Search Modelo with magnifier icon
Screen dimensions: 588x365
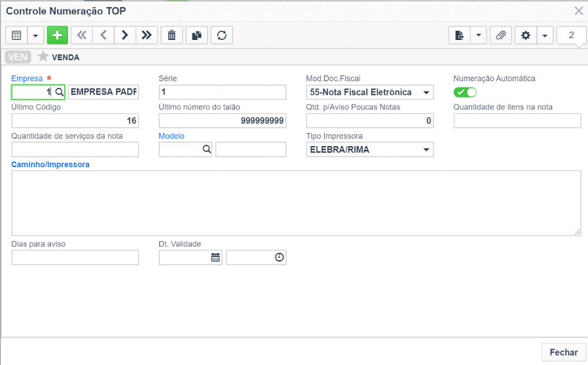click(x=207, y=149)
